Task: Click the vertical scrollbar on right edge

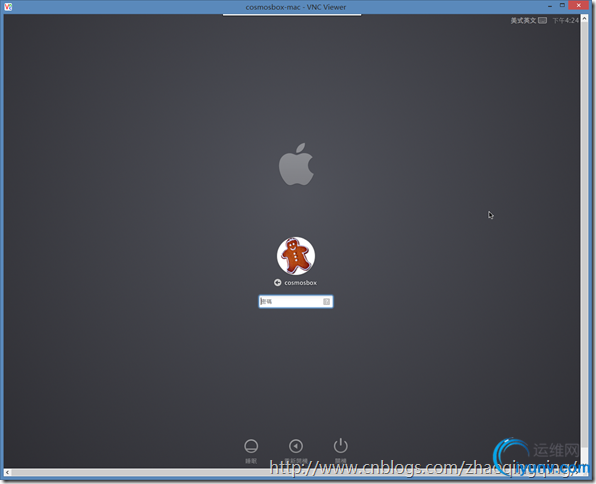Action: pos(584,241)
